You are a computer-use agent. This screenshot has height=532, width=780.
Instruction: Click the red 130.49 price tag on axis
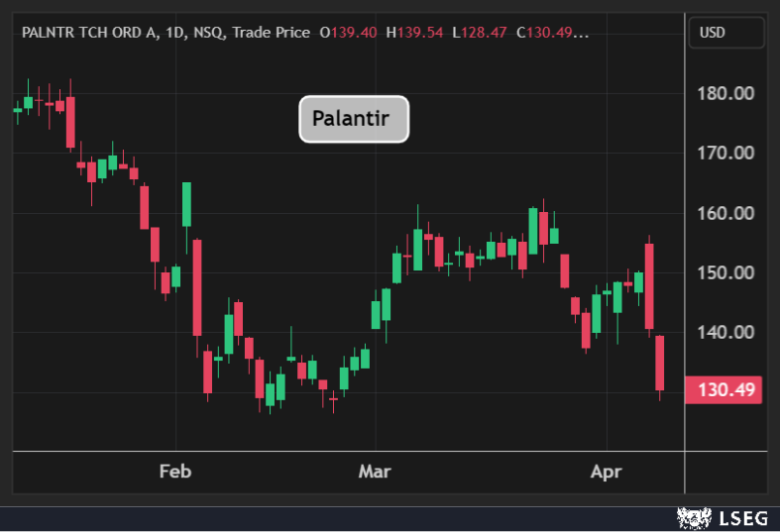pos(723,390)
